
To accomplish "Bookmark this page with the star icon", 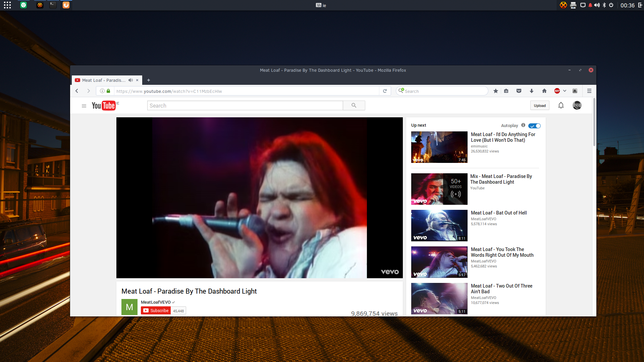I will point(495,91).
